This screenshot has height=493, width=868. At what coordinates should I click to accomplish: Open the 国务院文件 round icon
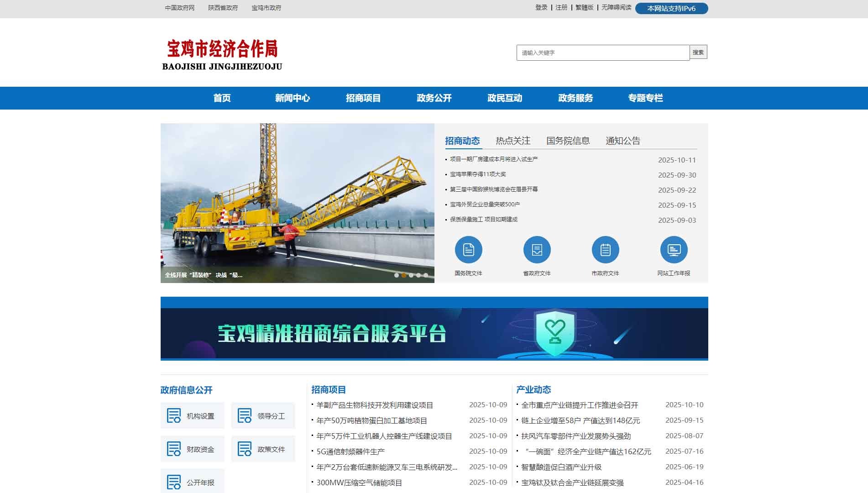[468, 250]
